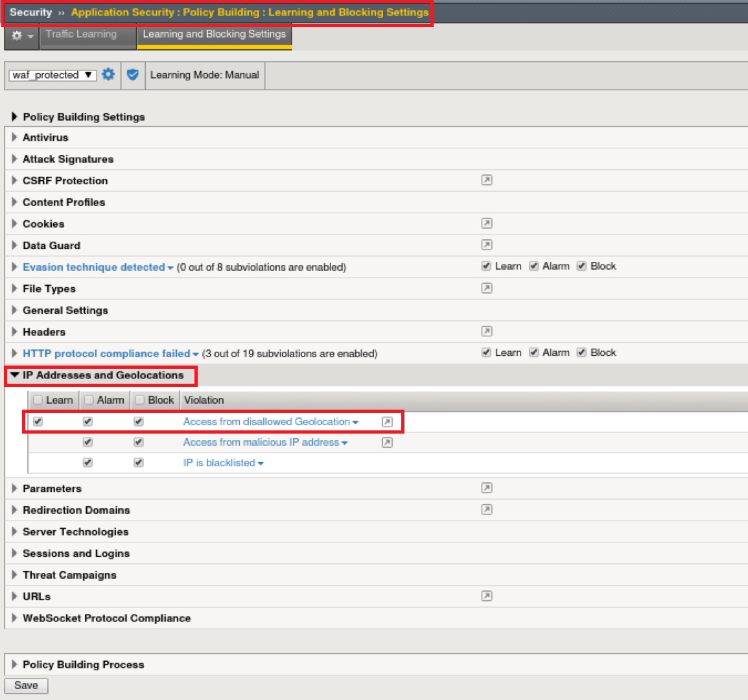Toggle Alarm checkbox for Evasion technique detected

point(534,266)
